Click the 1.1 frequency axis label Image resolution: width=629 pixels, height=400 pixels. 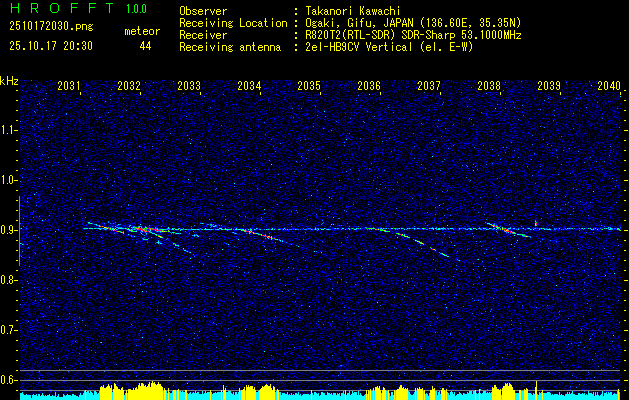point(7,130)
